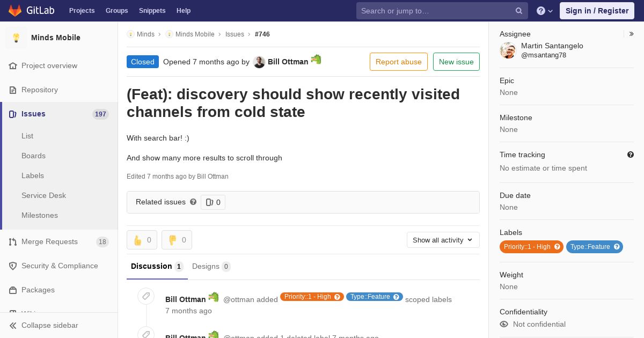The width and height of the screenshot is (644, 338).
Task: Click the related issues count badge
Action: tap(213, 202)
